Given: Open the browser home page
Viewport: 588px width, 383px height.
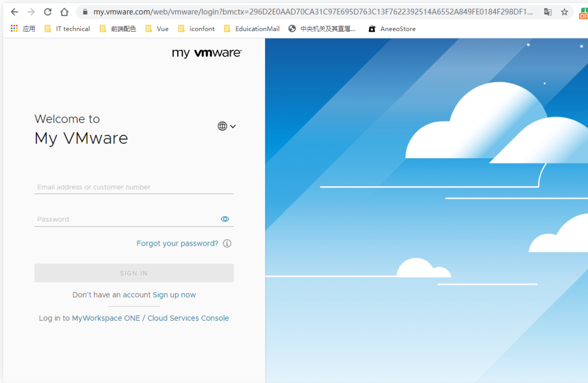Looking at the screenshot, I should (x=65, y=12).
